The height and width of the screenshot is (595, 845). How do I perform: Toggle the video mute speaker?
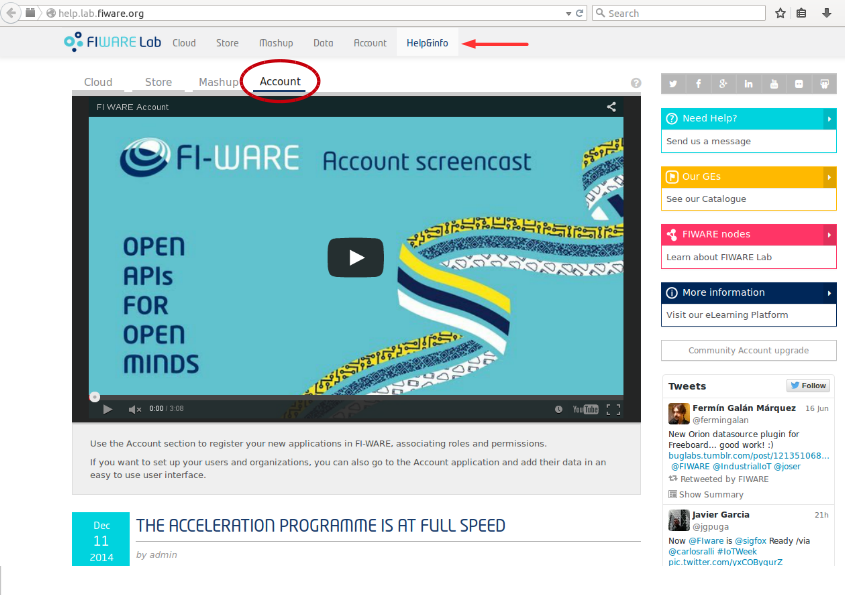[x=135, y=410]
